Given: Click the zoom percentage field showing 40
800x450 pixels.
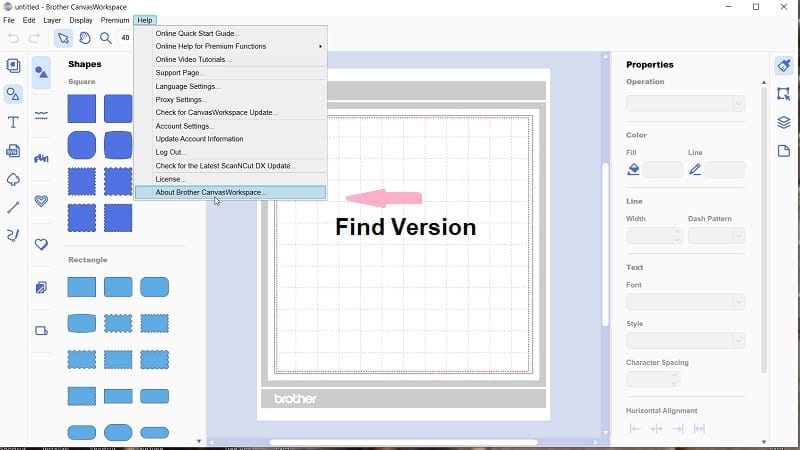Looking at the screenshot, I should tap(126, 38).
